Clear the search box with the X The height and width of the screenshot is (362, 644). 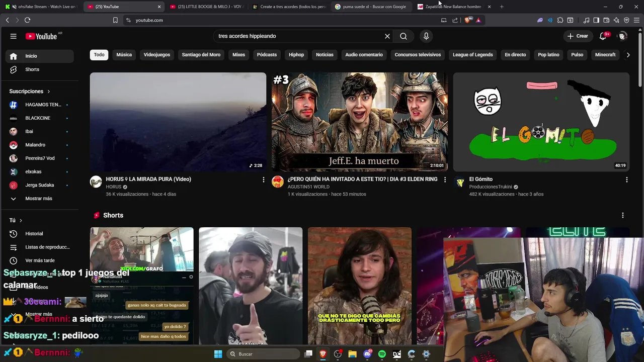click(387, 36)
